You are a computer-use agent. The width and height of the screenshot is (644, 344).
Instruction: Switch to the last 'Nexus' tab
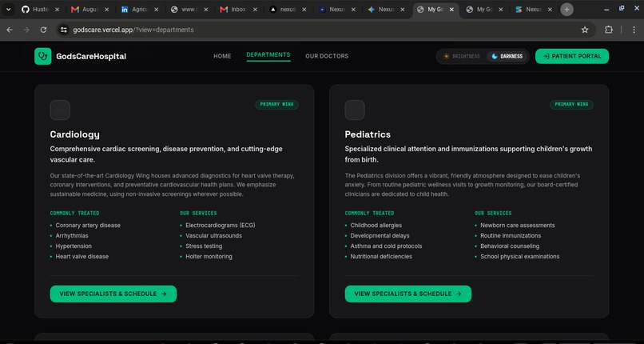coord(533,10)
